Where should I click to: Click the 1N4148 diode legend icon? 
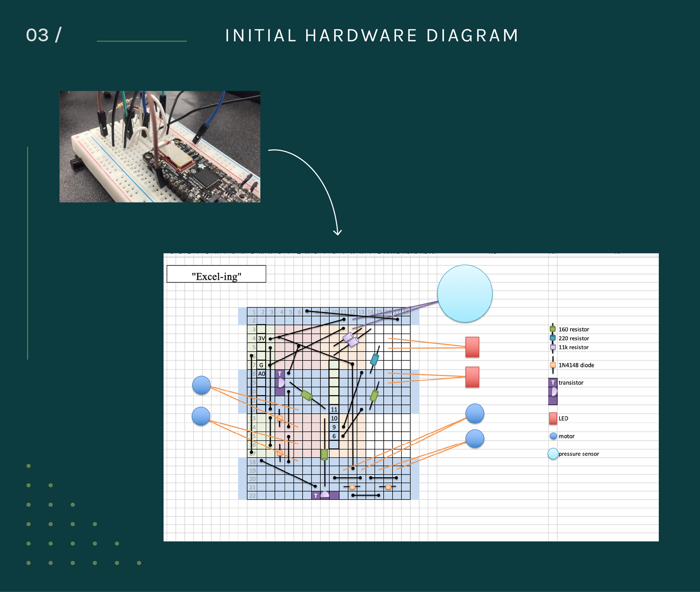tap(552, 365)
